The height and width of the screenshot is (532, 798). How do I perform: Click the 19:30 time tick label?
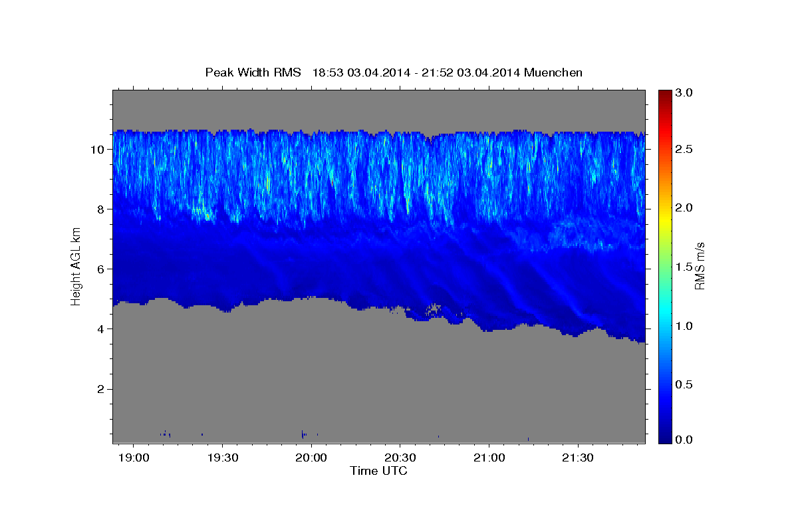pyautogui.click(x=221, y=458)
